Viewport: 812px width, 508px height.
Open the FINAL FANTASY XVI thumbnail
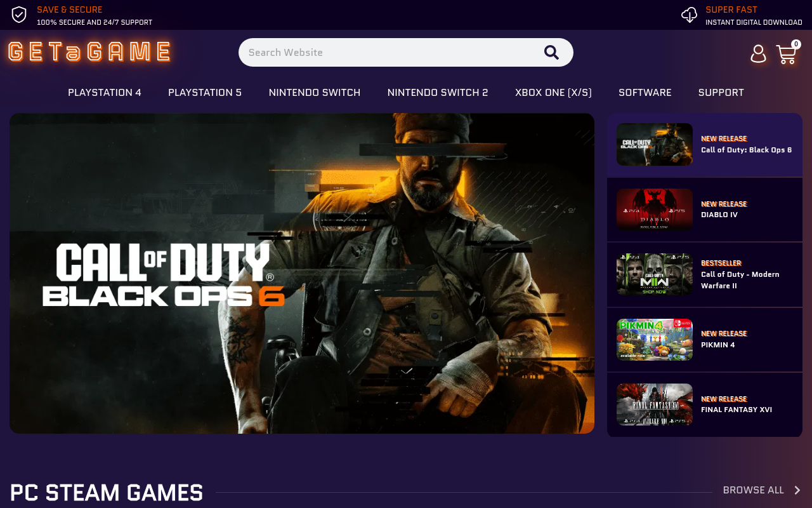(655, 404)
